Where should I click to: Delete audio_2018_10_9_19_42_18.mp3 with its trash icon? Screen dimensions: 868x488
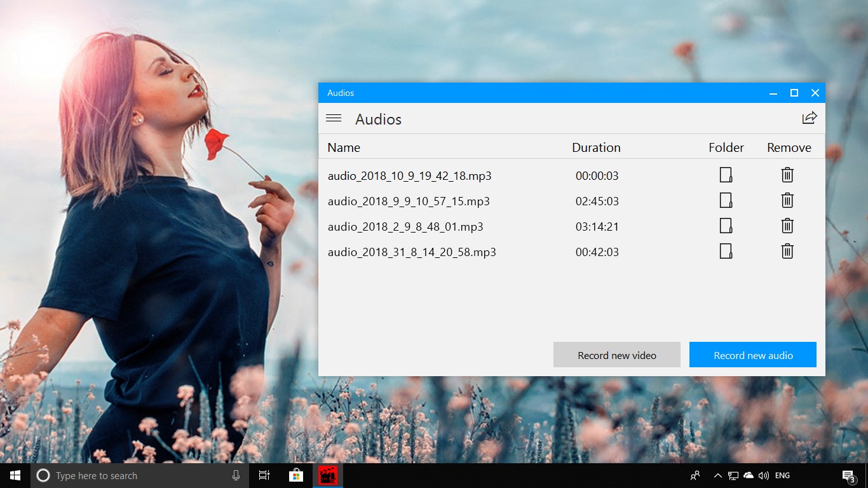(787, 175)
